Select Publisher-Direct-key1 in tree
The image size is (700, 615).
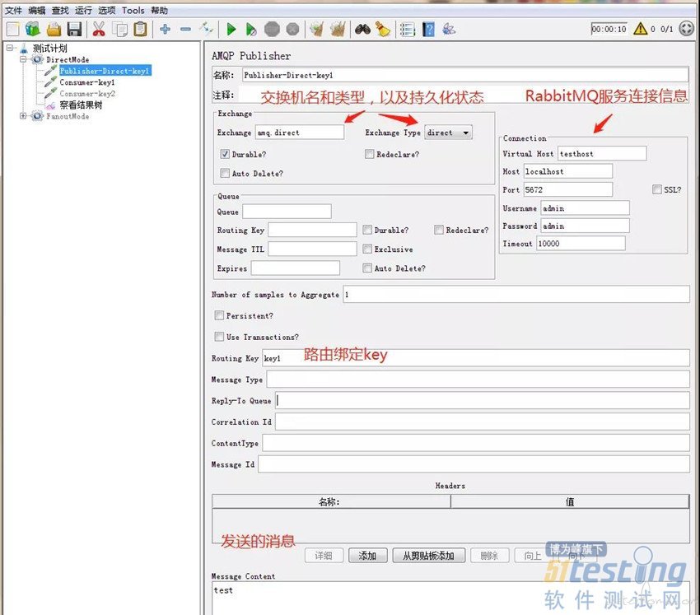pos(105,71)
